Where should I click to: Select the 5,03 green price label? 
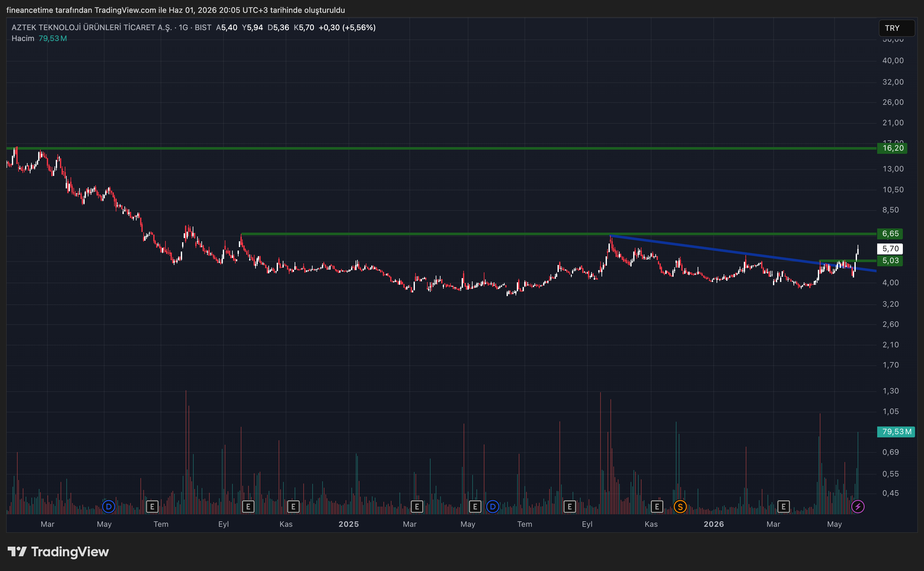click(x=890, y=261)
